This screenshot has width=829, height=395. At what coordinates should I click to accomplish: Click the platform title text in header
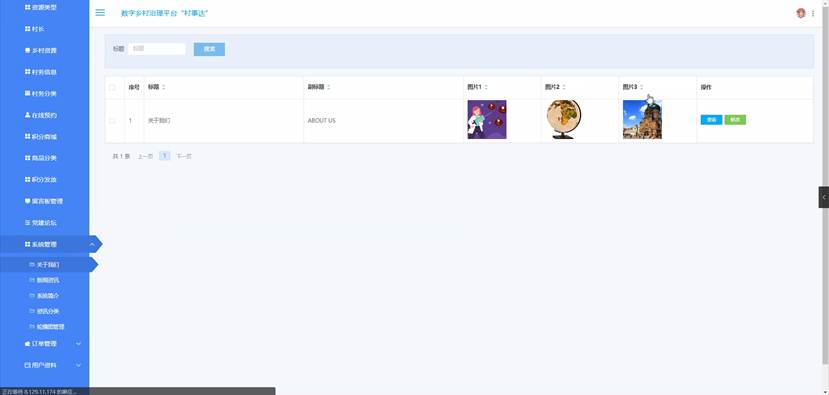pyautogui.click(x=164, y=13)
